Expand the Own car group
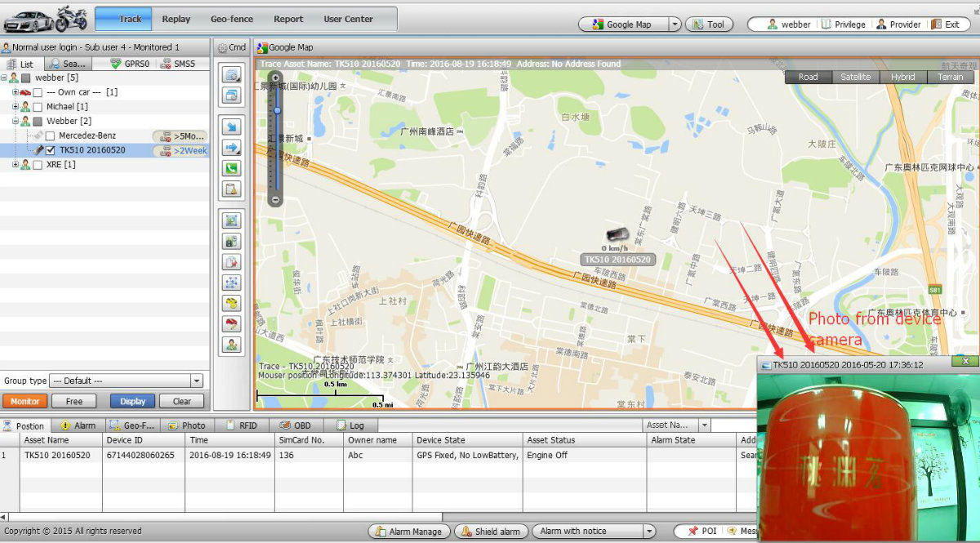 (x=15, y=92)
